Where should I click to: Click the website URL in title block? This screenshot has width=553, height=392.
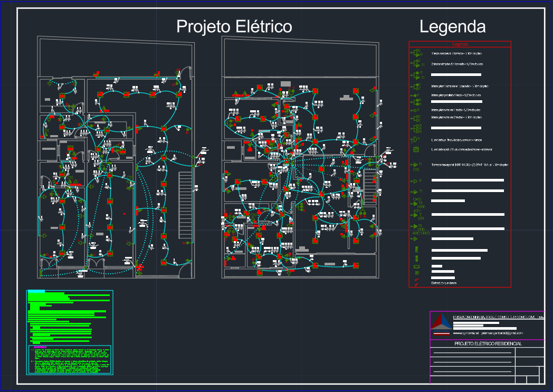[465, 333]
